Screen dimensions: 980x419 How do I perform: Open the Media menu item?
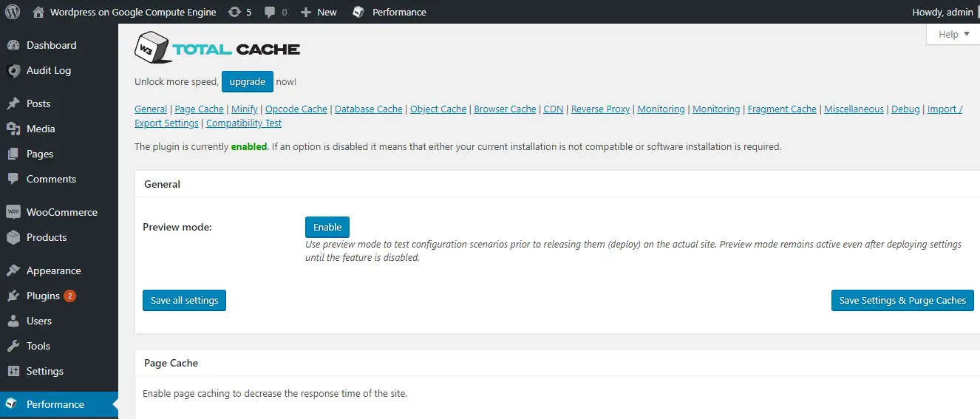(59, 129)
